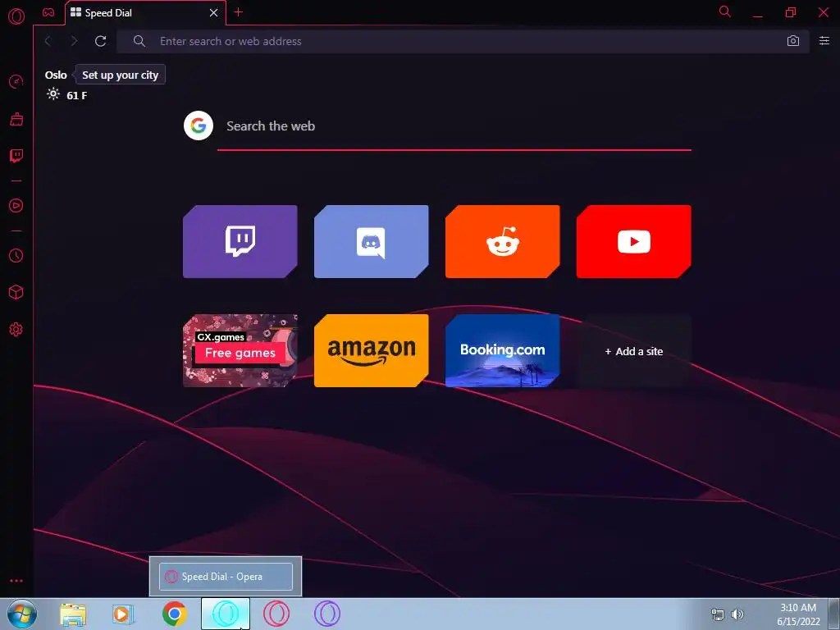Image resolution: width=840 pixels, height=630 pixels.
Task: Open Windows Media Player from taskbar
Action: [x=123, y=614]
